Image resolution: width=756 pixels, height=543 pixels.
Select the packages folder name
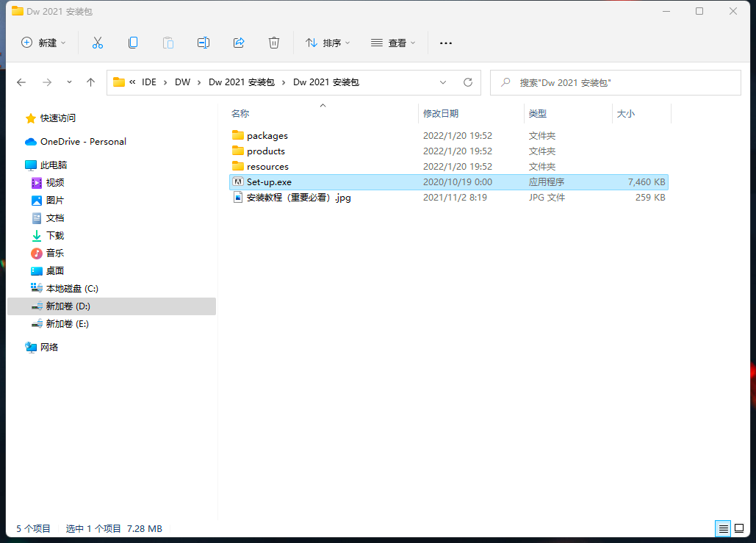(x=267, y=135)
